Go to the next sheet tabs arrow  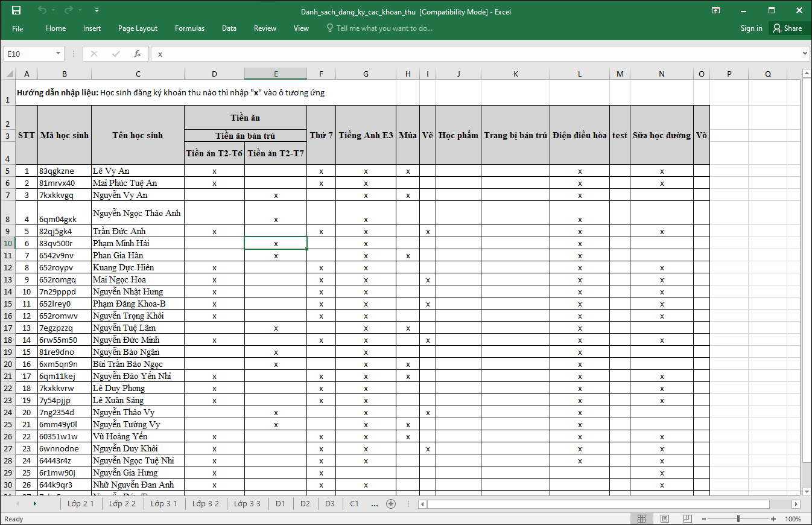(x=35, y=503)
